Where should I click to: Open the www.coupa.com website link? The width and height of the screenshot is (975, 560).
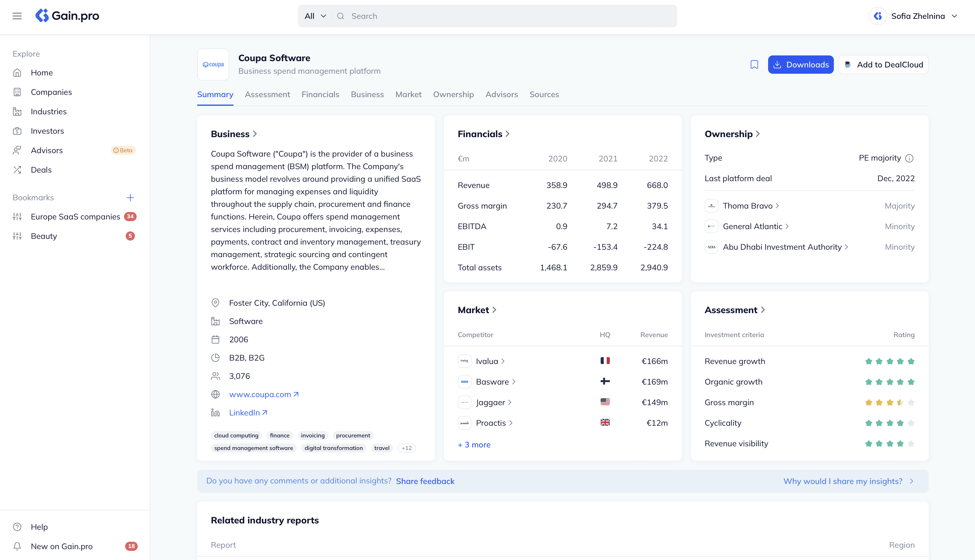click(264, 395)
